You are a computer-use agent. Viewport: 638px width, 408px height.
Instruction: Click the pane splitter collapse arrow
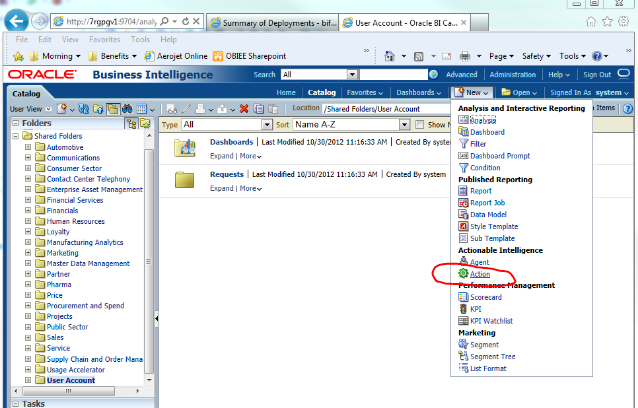[157, 319]
